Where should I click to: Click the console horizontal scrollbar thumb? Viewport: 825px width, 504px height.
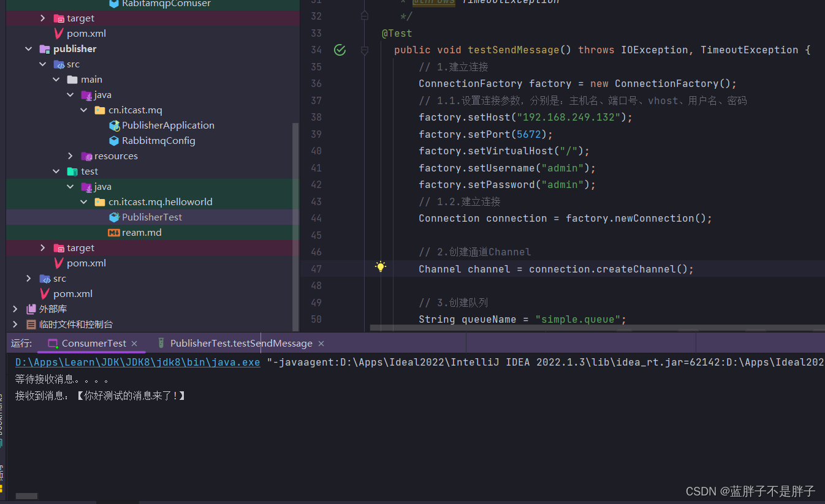click(x=26, y=496)
